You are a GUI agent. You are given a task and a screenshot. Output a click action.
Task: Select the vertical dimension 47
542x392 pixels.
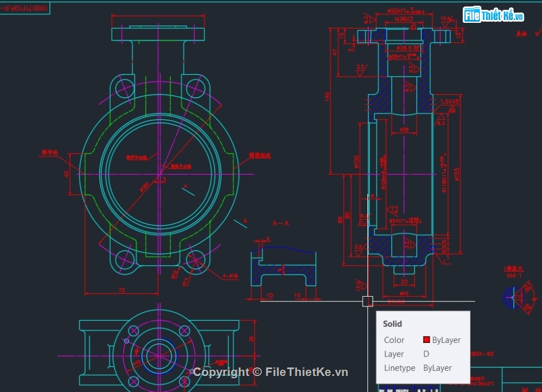(335, 52)
